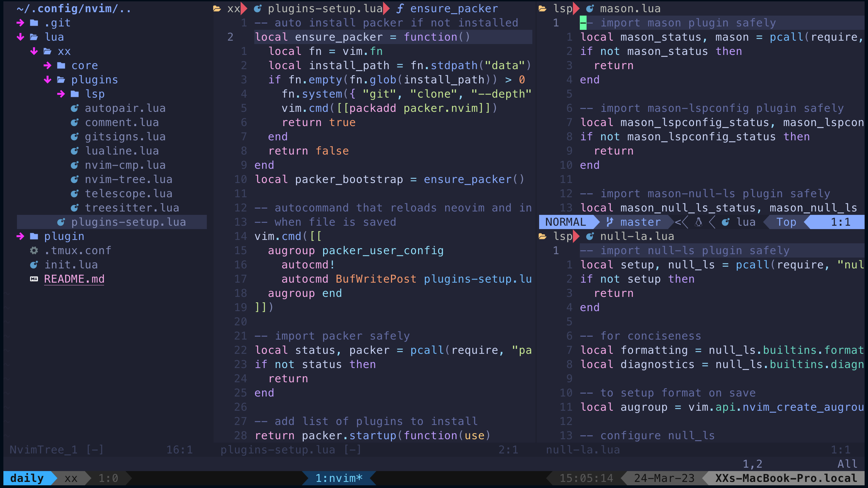
Task: Click the Lua icon beside autopair.lua
Action: (x=75, y=108)
